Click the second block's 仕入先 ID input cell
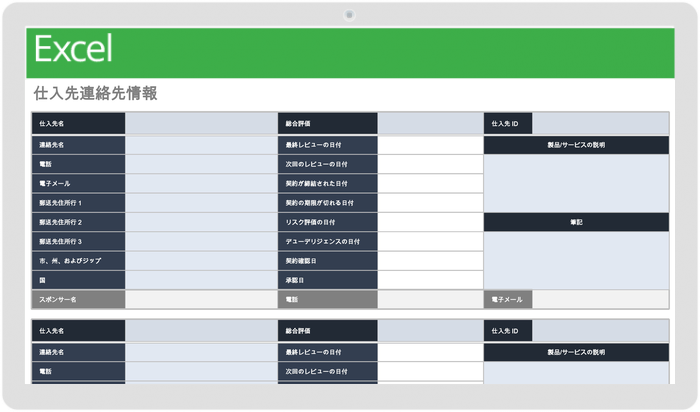 point(600,331)
